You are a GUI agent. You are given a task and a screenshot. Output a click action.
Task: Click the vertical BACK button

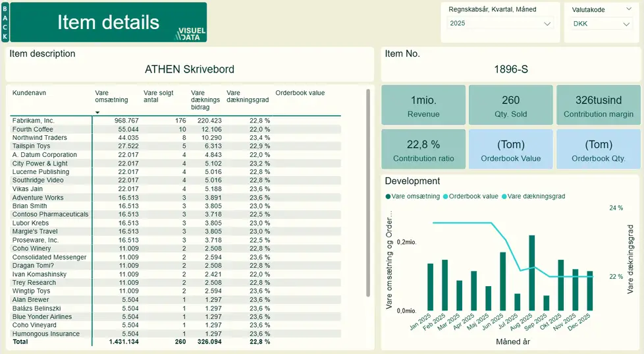point(5,22)
